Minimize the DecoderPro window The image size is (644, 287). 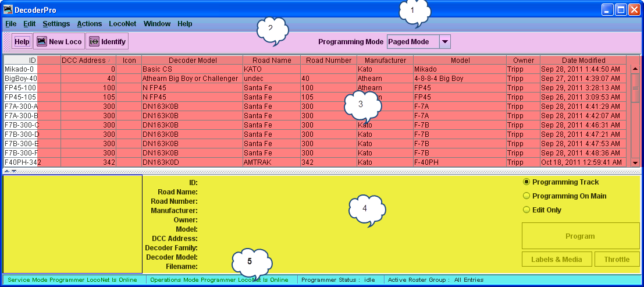(607, 10)
